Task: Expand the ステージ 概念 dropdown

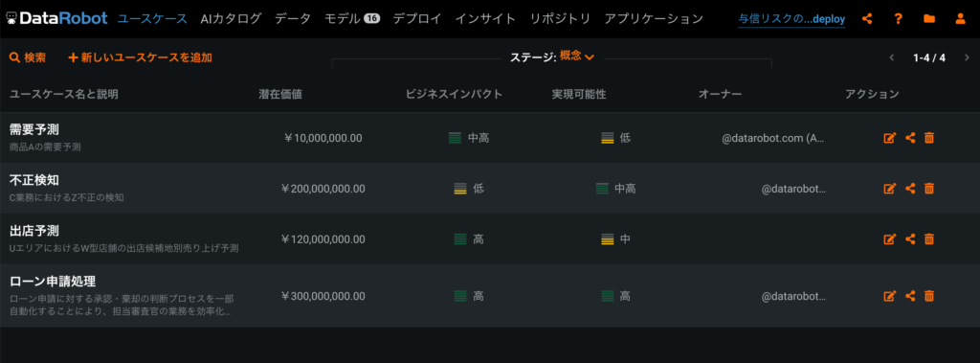Action: (576, 57)
